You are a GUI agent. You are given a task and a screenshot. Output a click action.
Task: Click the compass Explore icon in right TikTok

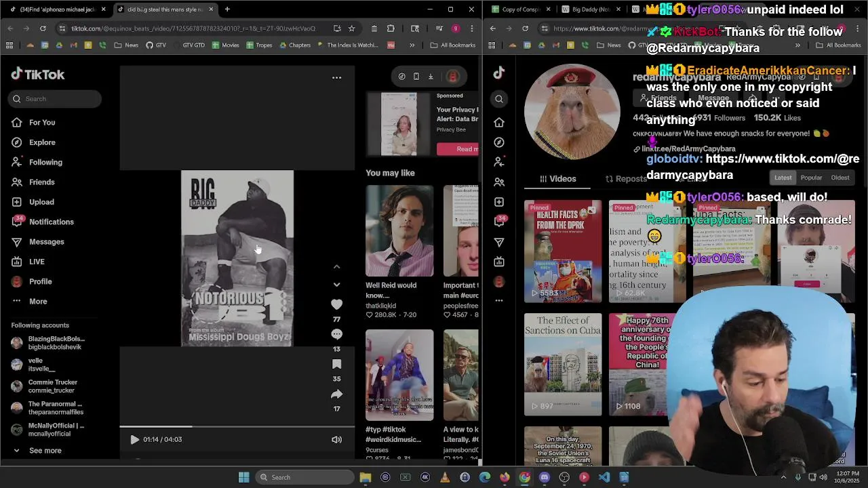coord(499,142)
